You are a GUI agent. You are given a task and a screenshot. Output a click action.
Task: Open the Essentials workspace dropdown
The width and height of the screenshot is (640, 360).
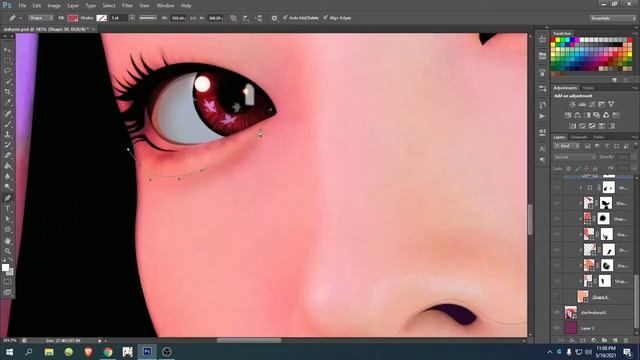(612, 18)
